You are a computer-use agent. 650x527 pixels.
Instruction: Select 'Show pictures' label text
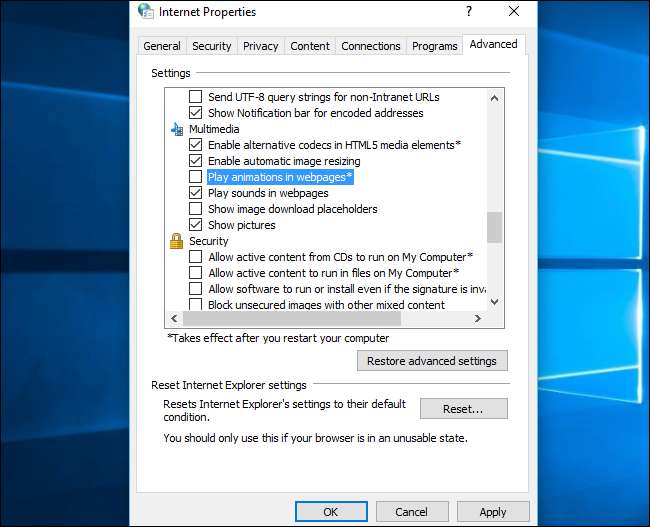coord(242,225)
